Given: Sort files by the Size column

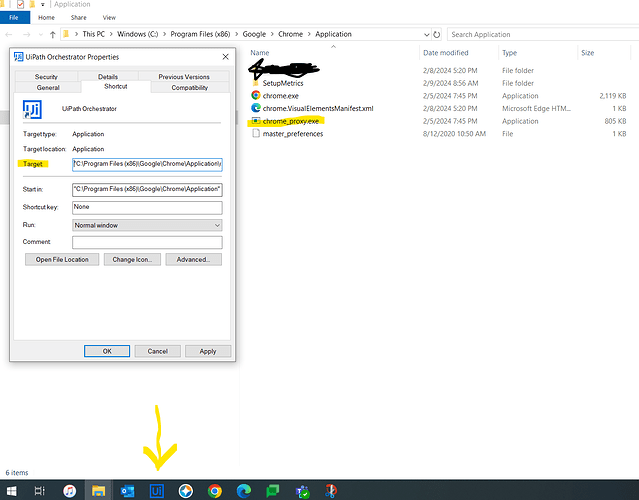Looking at the screenshot, I should pos(587,53).
